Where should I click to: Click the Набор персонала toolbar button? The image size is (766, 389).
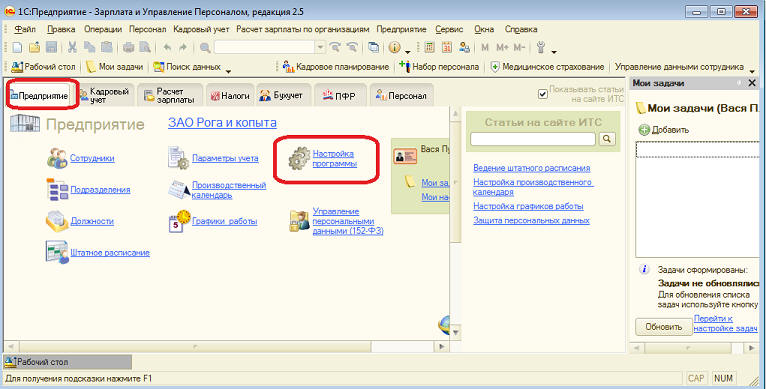[x=439, y=66]
